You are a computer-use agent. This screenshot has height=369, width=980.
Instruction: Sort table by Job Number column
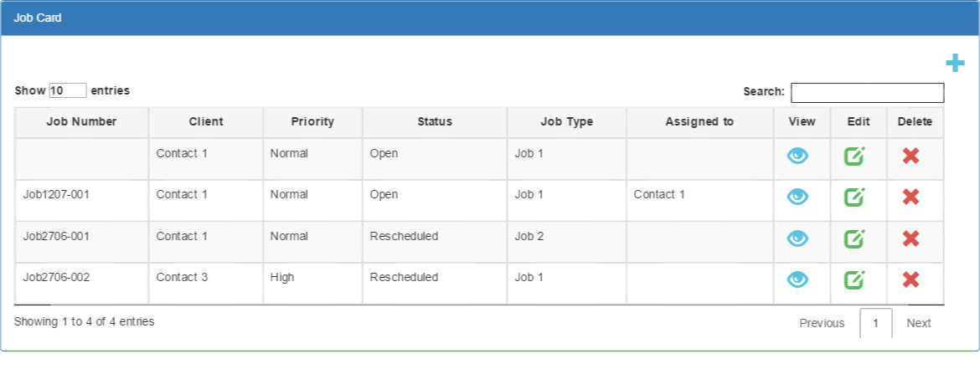tap(81, 122)
